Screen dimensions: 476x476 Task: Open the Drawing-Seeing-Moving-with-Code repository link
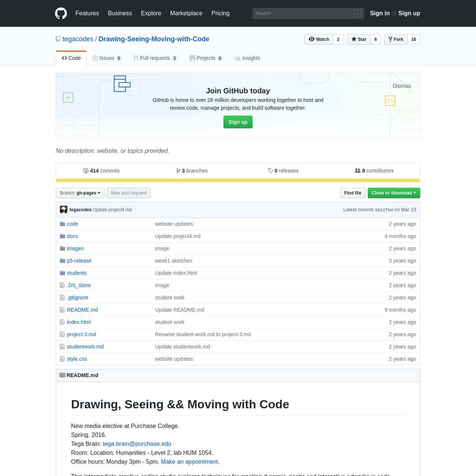pyautogui.click(x=154, y=39)
